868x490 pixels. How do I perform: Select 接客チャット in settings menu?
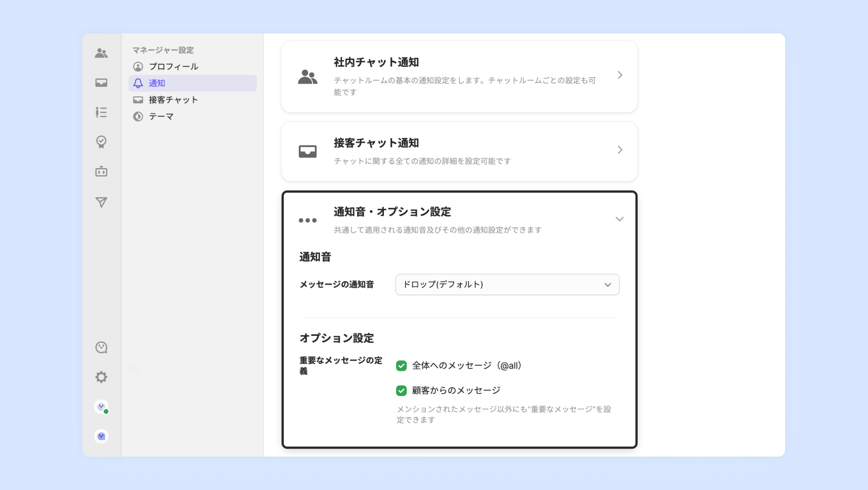(x=173, y=100)
